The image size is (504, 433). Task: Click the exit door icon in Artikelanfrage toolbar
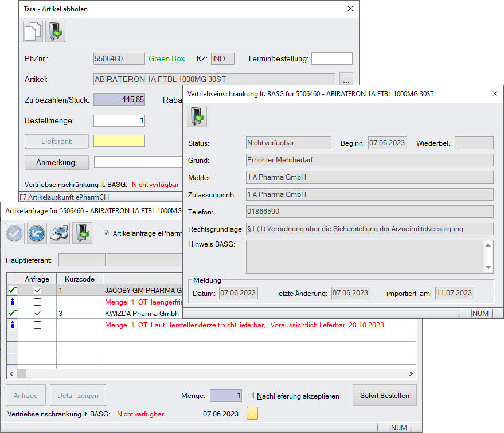[82, 233]
